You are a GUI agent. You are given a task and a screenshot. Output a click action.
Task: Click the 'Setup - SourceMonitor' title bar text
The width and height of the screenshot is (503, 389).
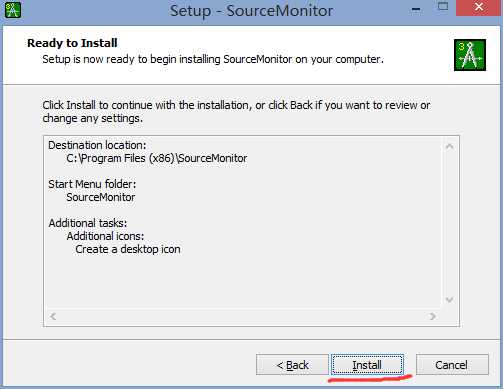pos(251,11)
